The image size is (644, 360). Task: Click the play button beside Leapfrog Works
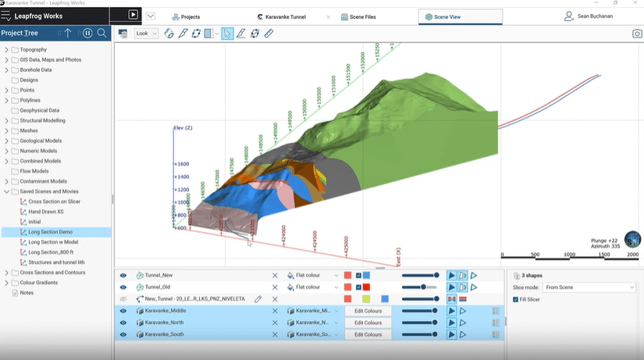coord(133,15)
